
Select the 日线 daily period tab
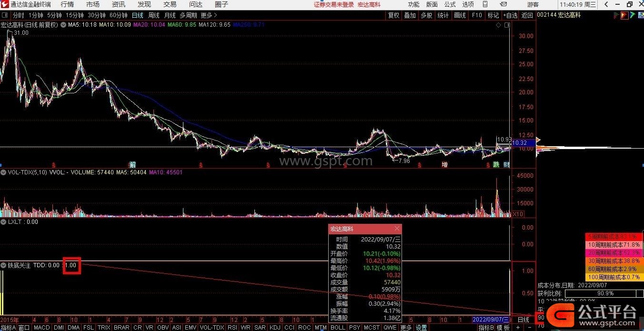(x=138, y=15)
